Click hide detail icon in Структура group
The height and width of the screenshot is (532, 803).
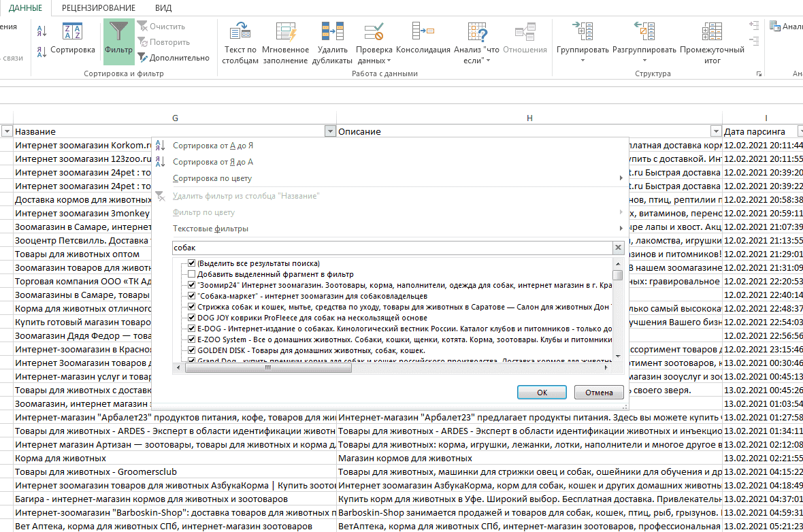(754, 40)
